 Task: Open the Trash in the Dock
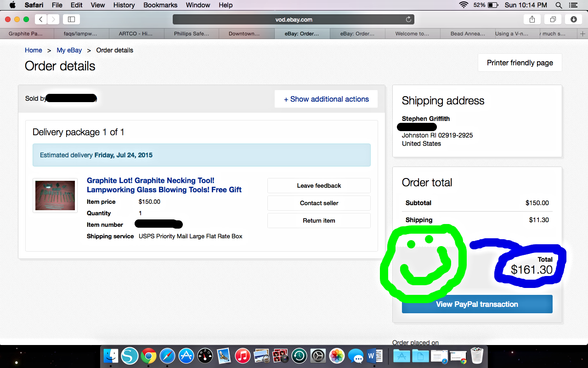tap(477, 356)
